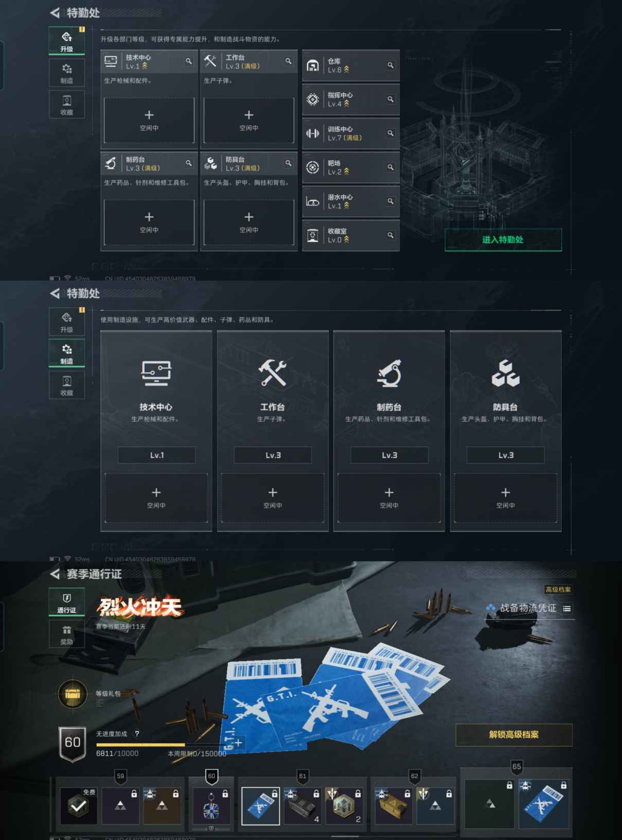622x840 pixels.
Task: Select the locked level 60 badge reward
Action: 211,806
